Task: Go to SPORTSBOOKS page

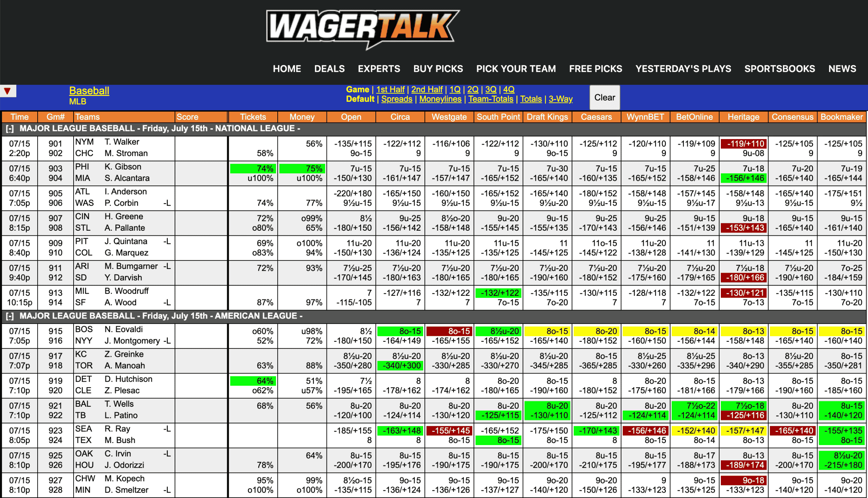Action: [x=780, y=69]
